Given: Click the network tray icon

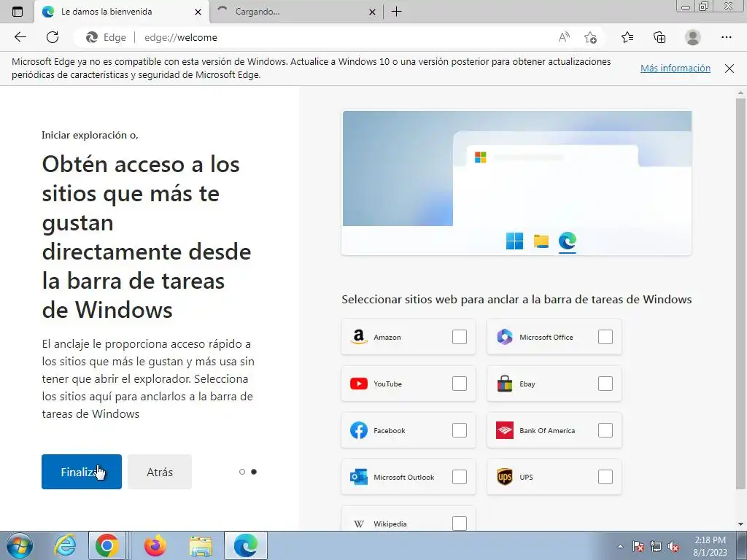Looking at the screenshot, I should [656, 546].
